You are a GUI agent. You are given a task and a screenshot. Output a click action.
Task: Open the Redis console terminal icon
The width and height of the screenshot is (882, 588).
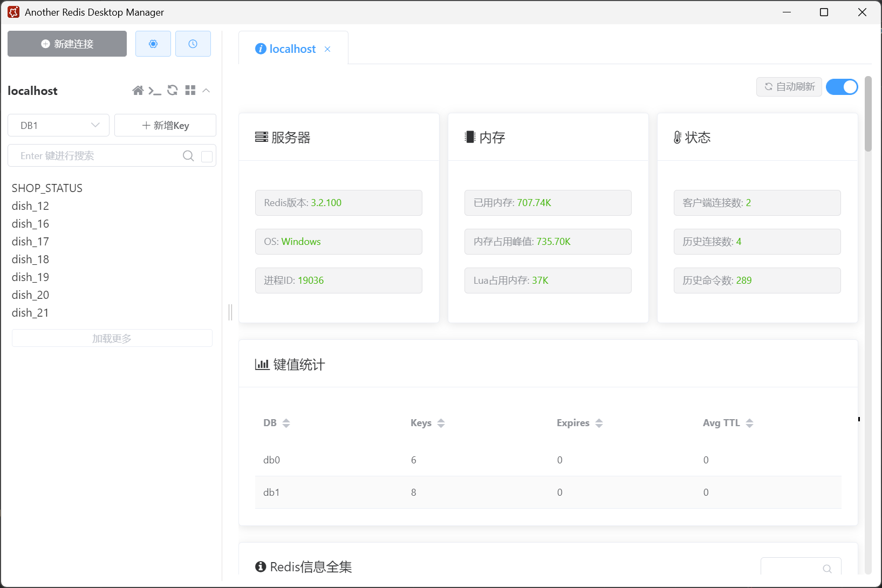pyautogui.click(x=155, y=91)
